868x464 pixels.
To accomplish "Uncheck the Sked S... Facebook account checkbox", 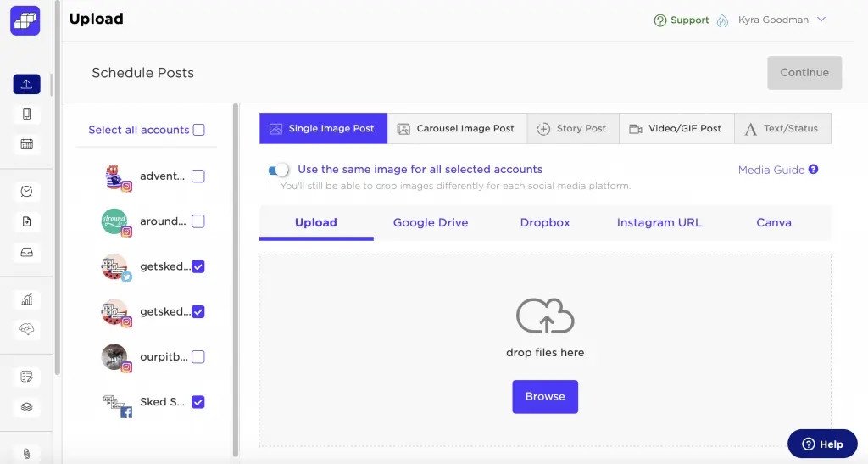I will (198, 402).
